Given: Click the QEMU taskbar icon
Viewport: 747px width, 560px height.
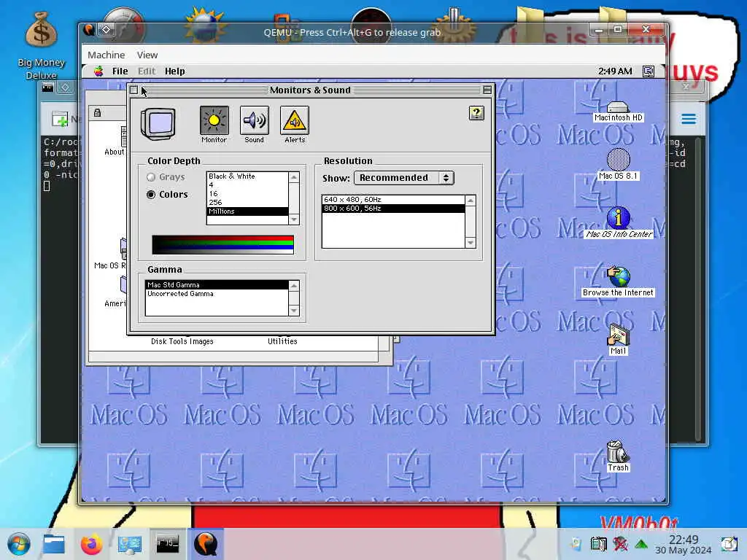Looking at the screenshot, I should tap(206, 544).
